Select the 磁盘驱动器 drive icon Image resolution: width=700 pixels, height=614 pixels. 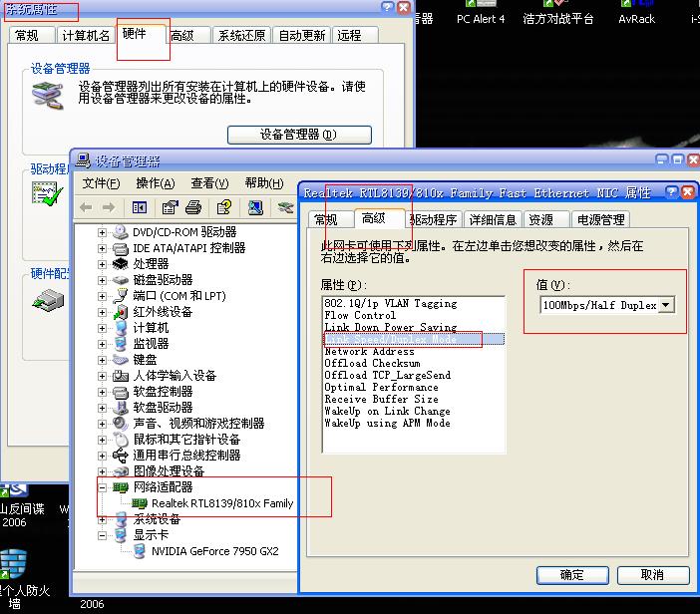click(120, 280)
